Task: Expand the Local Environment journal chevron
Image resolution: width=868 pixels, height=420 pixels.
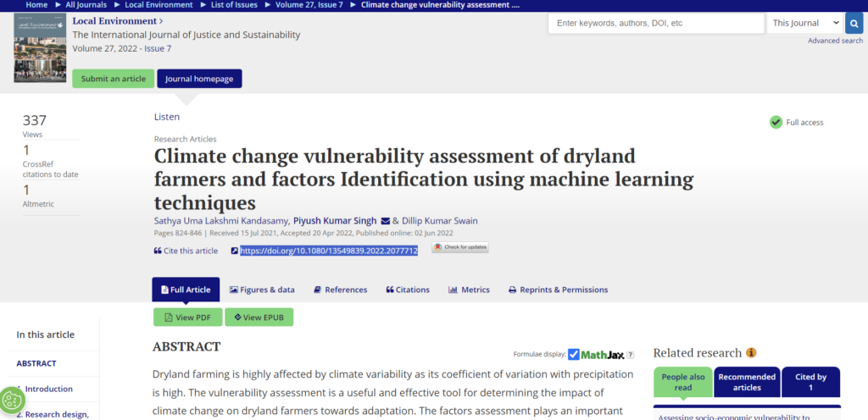Action: click(162, 20)
